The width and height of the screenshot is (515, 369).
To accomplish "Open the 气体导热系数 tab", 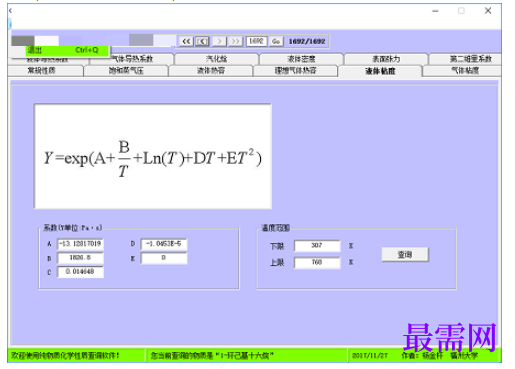I will pyautogui.click(x=132, y=59).
